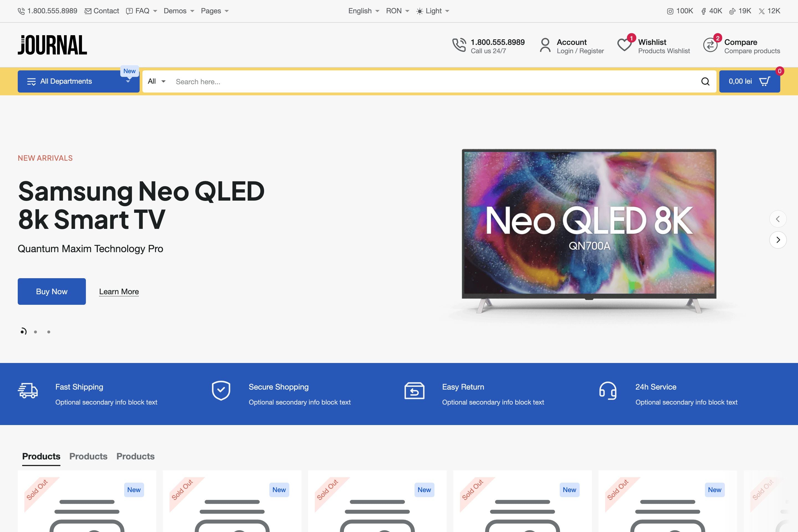This screenshot has height=532, width=798.
Task: Click the New badge on All Departments
Action: pos(130,71)
